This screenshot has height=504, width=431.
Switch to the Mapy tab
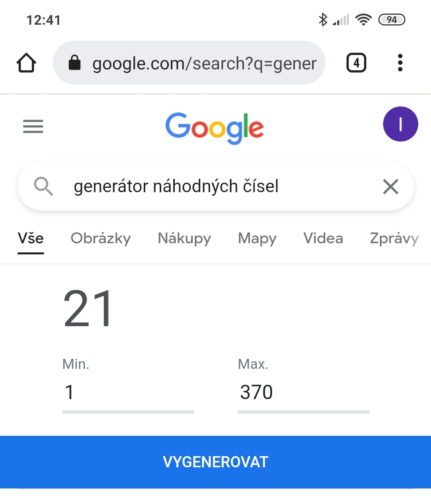click(257, 238)
